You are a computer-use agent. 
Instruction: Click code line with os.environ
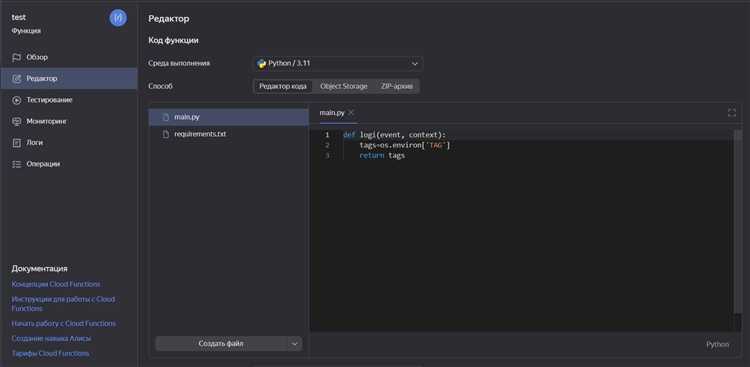tap(405, 145)
